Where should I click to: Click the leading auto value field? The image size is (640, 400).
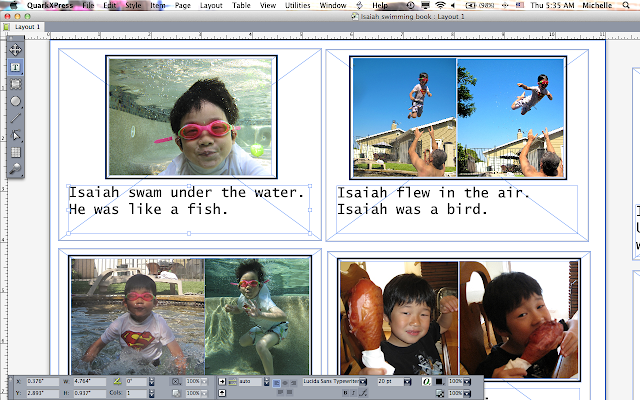[x=250, y=381]
